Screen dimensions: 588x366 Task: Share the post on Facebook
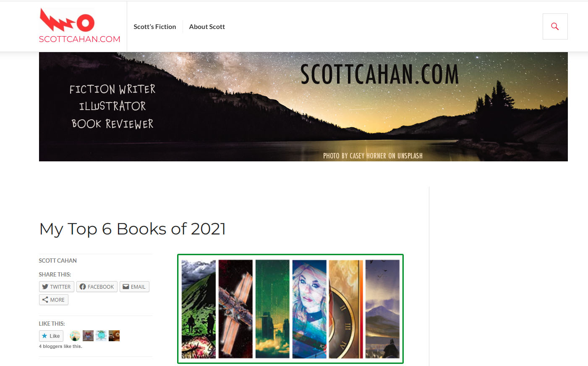pos(97,287)
